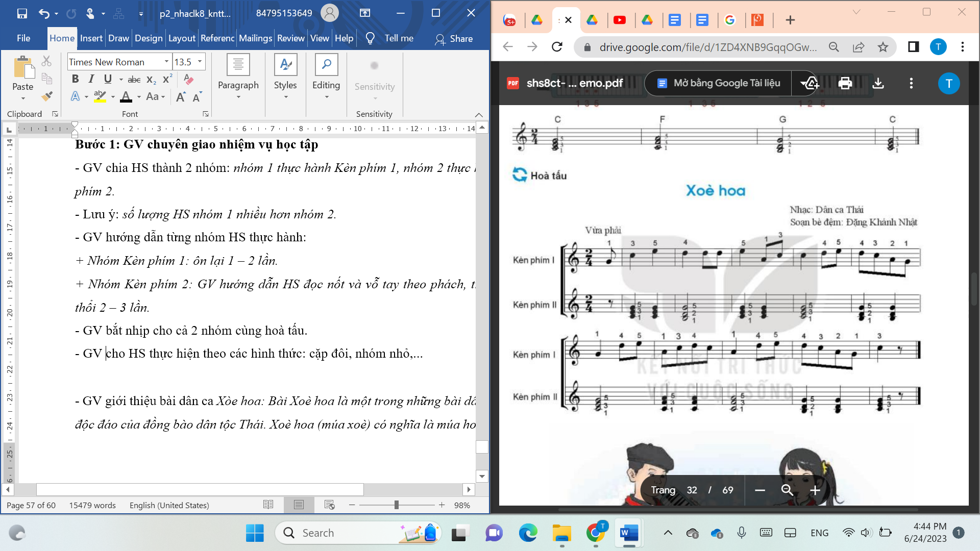Open the font name dropdown
The image size is (980, 551).
point(166,62)
